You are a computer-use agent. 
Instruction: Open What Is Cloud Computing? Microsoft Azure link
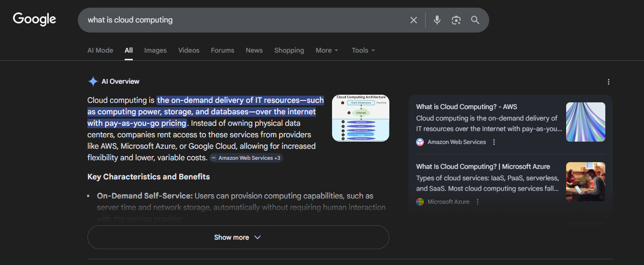pos(483,166)
